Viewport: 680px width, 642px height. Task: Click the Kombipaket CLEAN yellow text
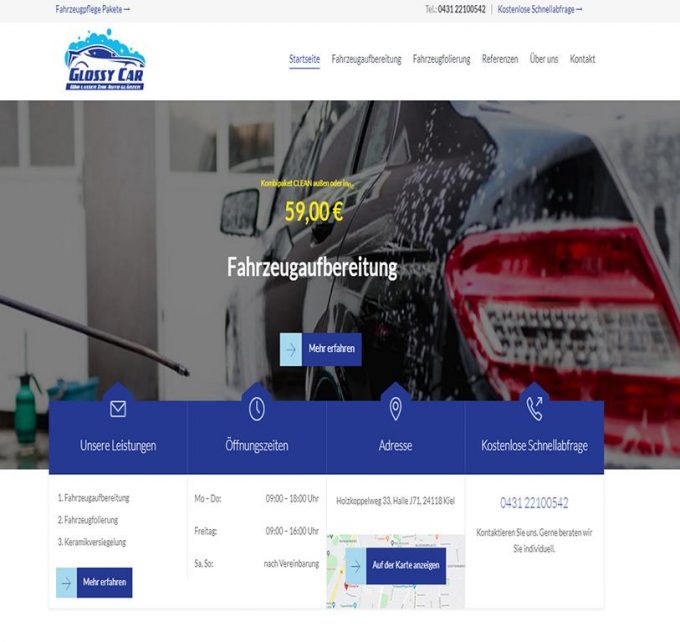click(307, 183)
